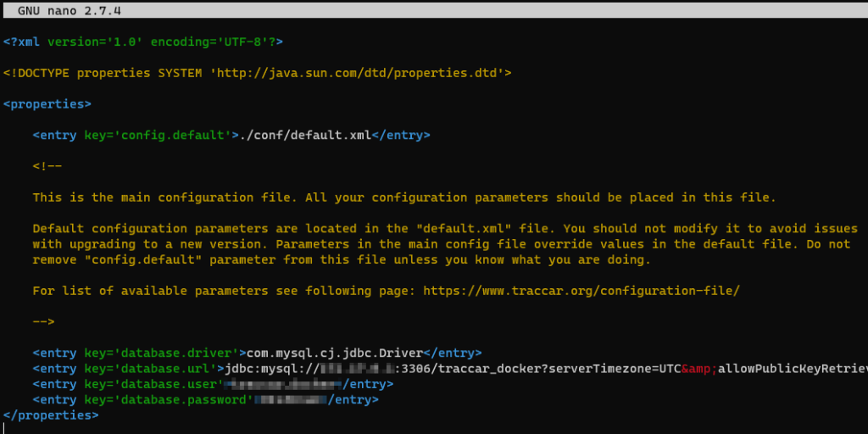Image resolution: width=868 pixels, height=434 pixels.
Task: Click the traccar.org configuration-file URL
Action: pos(581,291)
